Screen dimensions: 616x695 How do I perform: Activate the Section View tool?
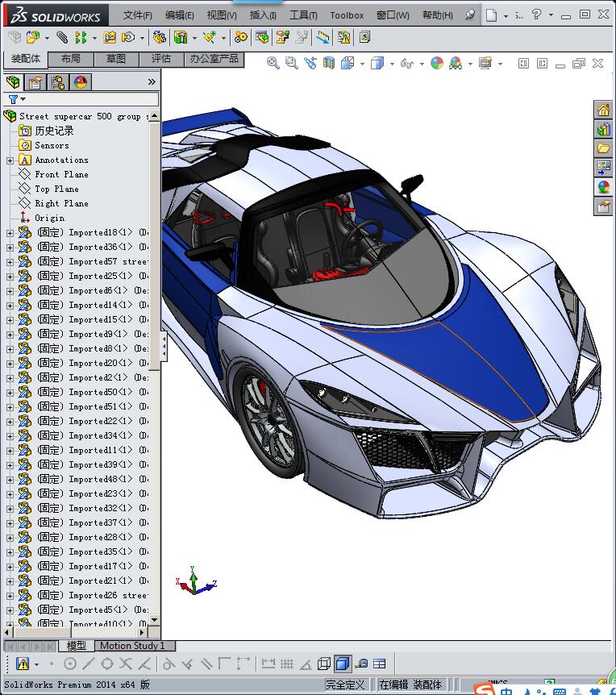pyautogui.click(x=329, y=63)
